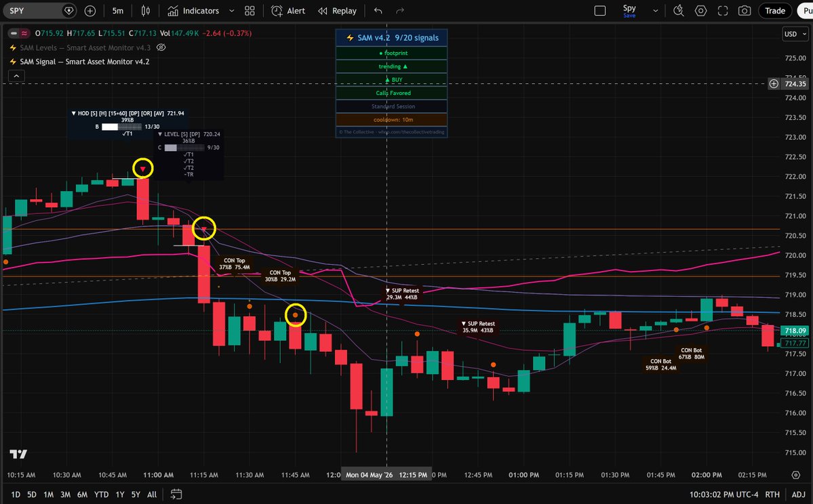This screenshot has width=813, height=504.
Task: Click the TradingView logo on the chart
Action: point(18,455)
